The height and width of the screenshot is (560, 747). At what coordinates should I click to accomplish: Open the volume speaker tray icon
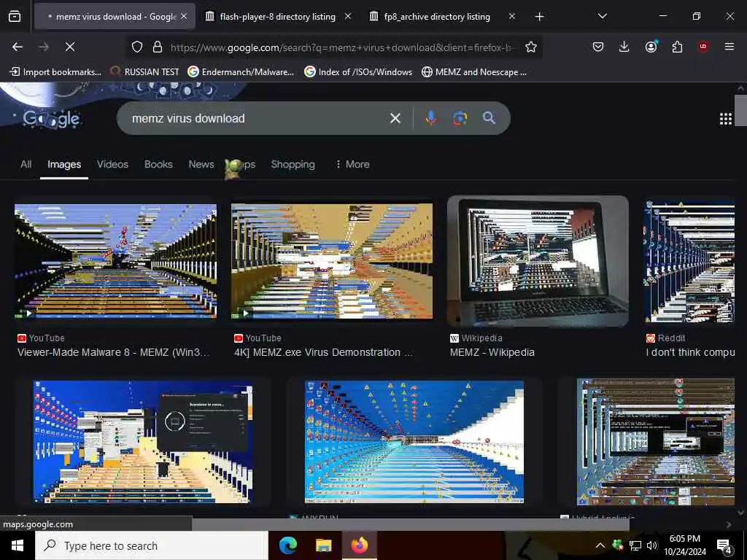tap(652, 545)
